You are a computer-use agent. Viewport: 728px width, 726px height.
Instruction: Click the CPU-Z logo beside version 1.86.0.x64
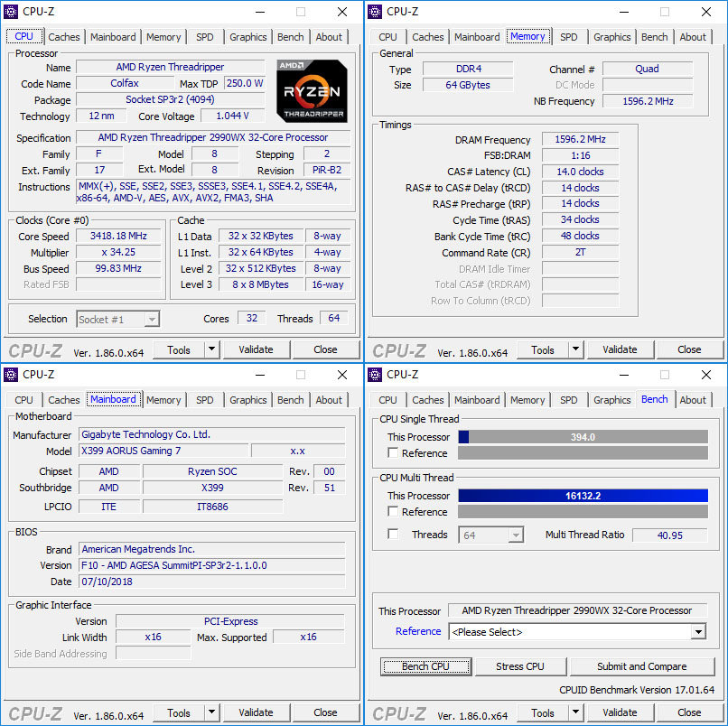tap(34, 349)
